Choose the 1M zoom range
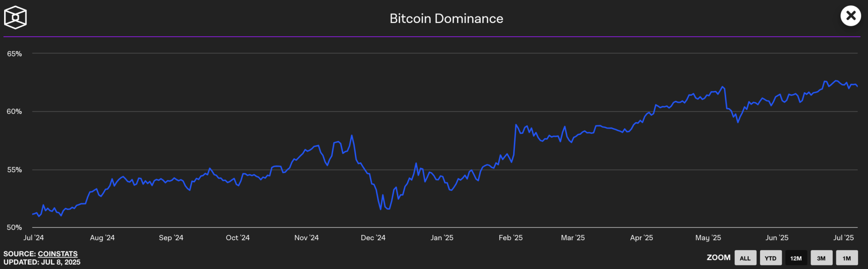The width and height of the screenshot is (868, 269). pyautogui.click(x=846, y=258)
